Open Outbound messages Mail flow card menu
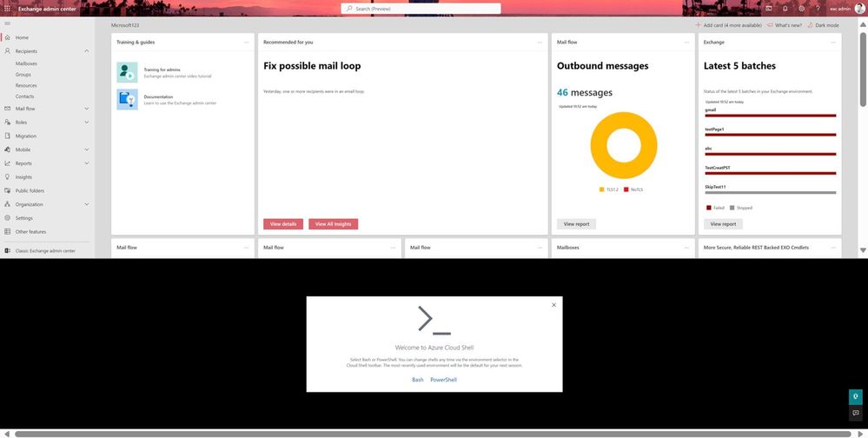The height and width of the screenshot is (438, 868). point(686,42)
